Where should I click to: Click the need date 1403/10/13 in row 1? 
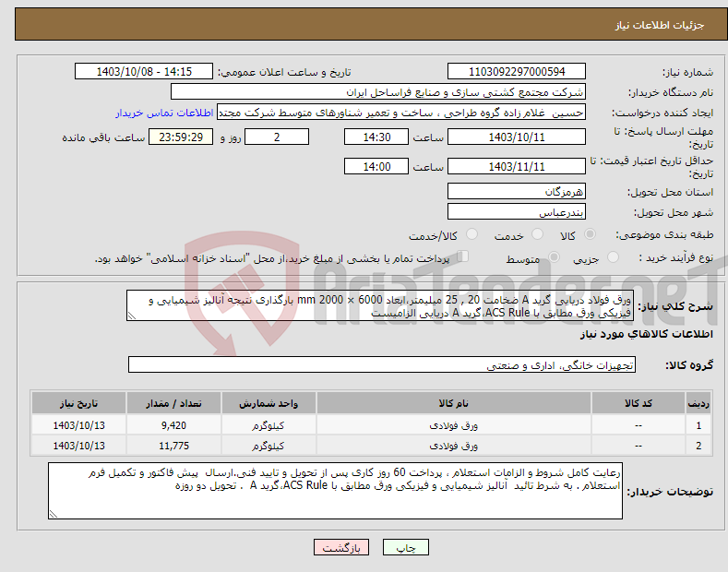point(79,424)
